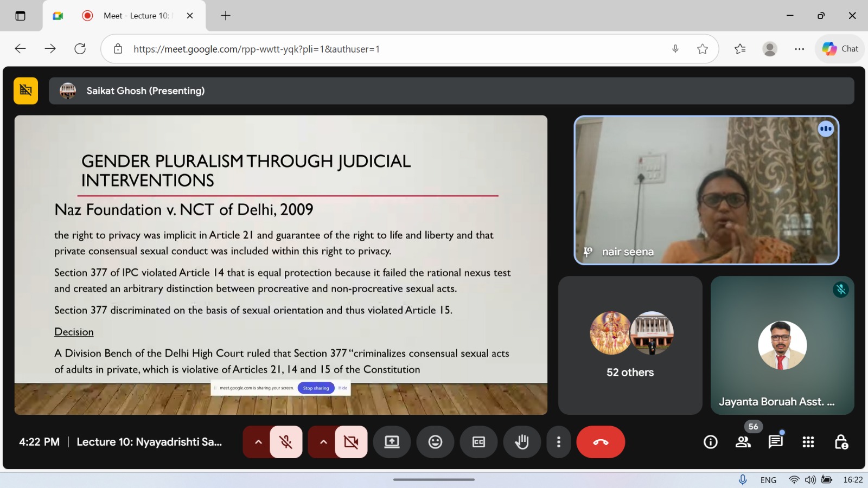Toggle closed captions
868x488 pixels.
pyautogui.click(x=478, y=442)
